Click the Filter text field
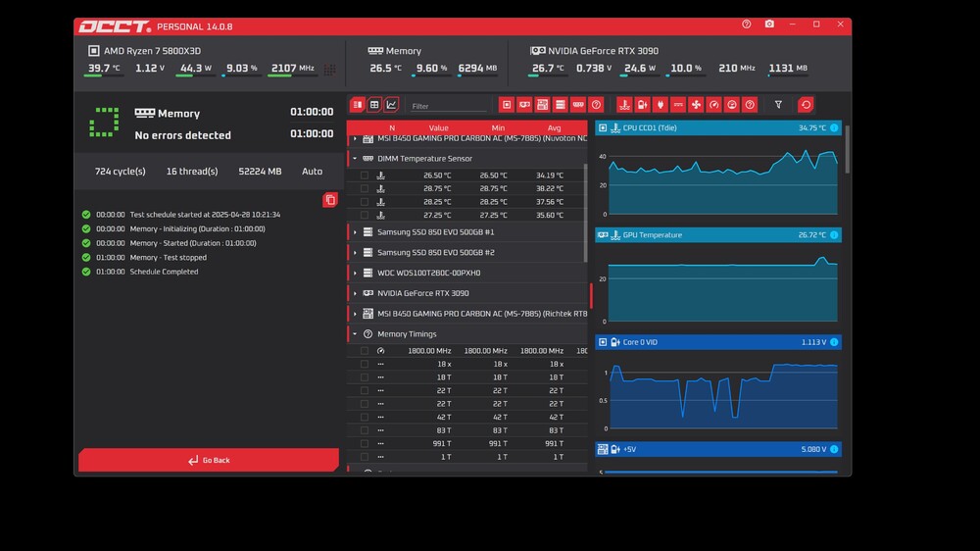 click(448, 106)
